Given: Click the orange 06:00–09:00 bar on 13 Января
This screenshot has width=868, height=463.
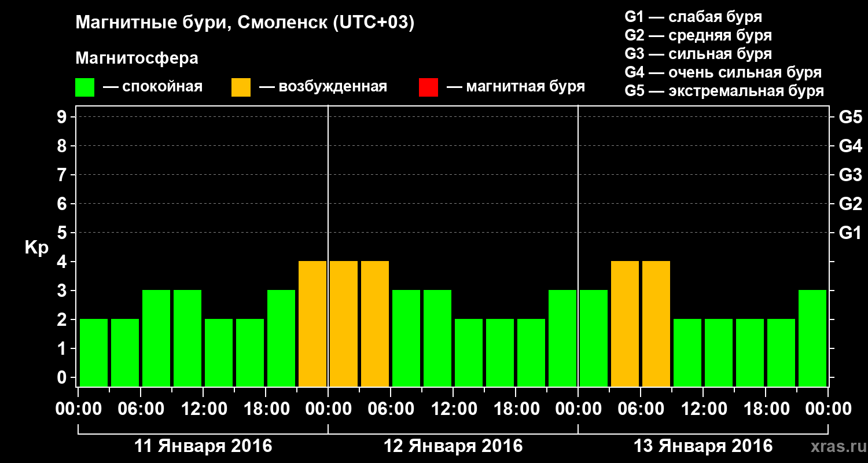Looking at the screenshot, I should coord(656,324).
